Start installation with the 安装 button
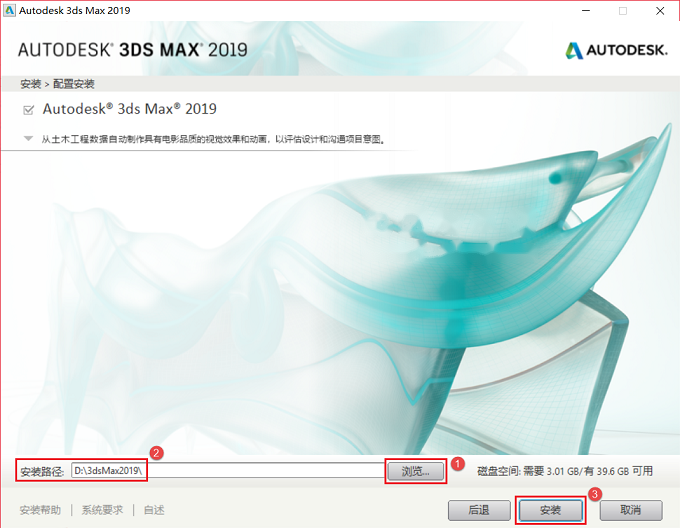The image size is (680, 528). [551, 510]
